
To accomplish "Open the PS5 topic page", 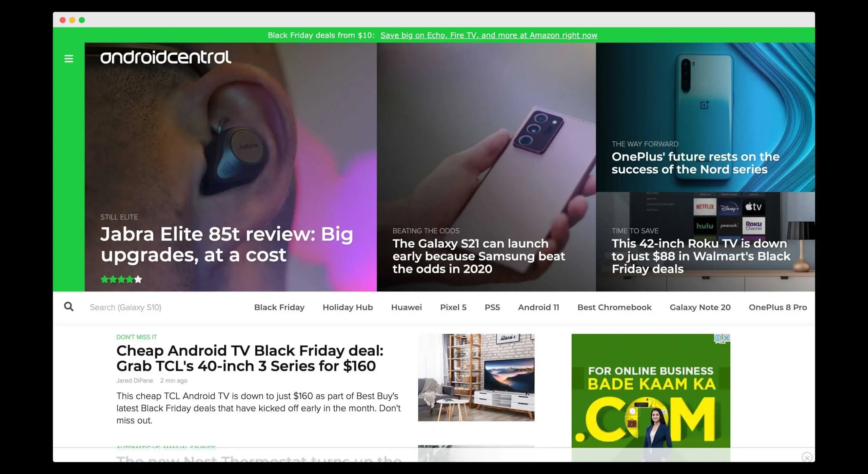I will [492, 307].
